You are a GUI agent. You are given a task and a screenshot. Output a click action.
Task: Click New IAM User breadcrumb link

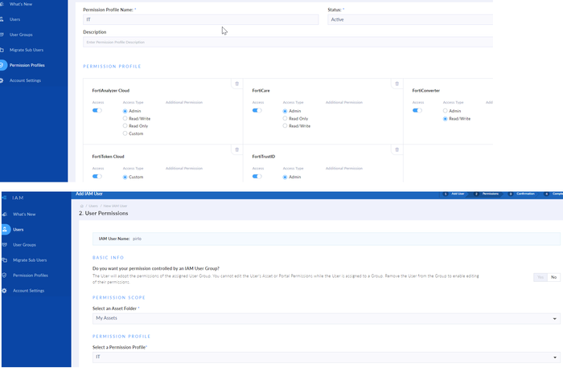click(115, 206)
